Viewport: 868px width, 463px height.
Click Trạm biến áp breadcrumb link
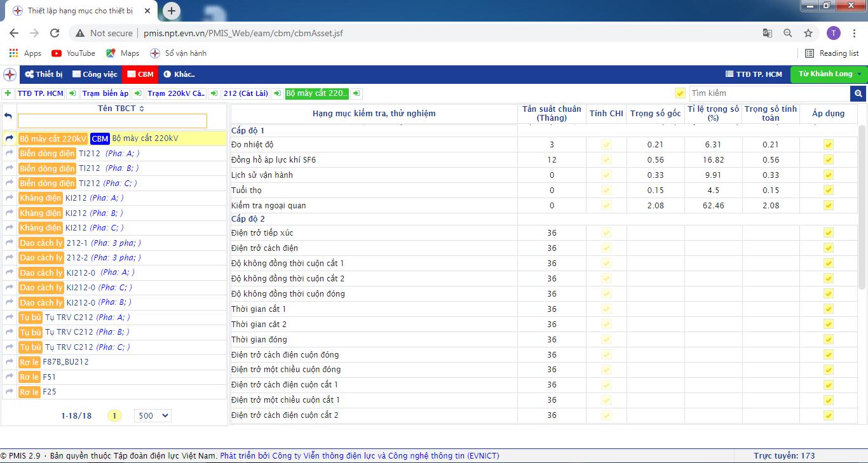105,93
